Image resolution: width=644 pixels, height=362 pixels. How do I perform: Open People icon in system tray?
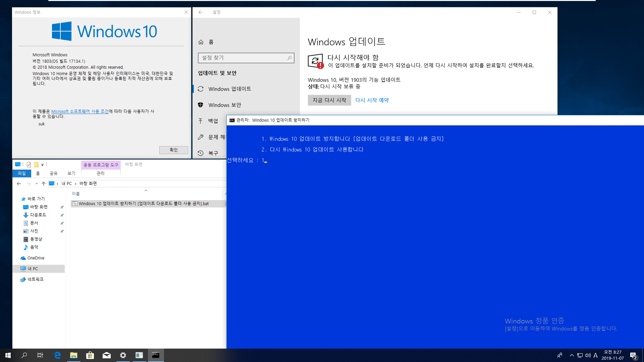(x=560, y=355)
